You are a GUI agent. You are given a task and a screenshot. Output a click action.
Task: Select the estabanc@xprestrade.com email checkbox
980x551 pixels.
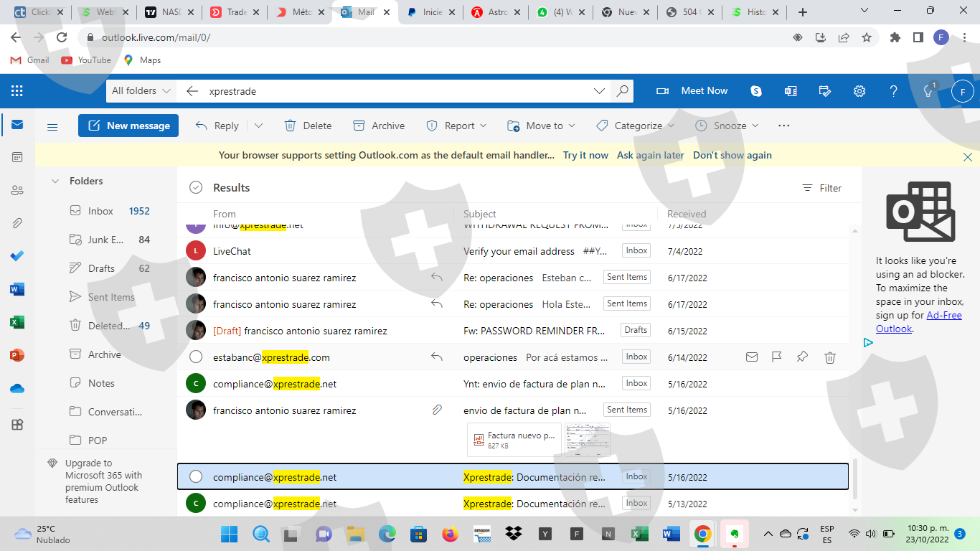point(196,357)
